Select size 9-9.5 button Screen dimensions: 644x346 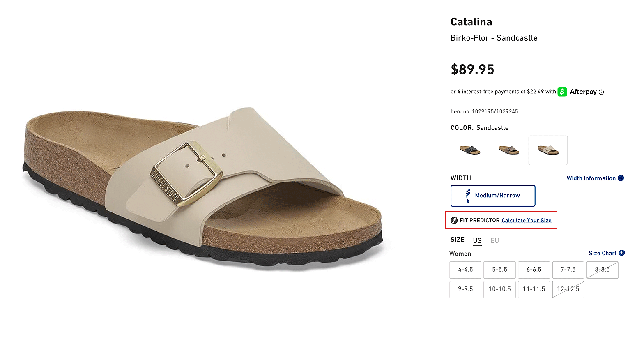tap(465, 289)
